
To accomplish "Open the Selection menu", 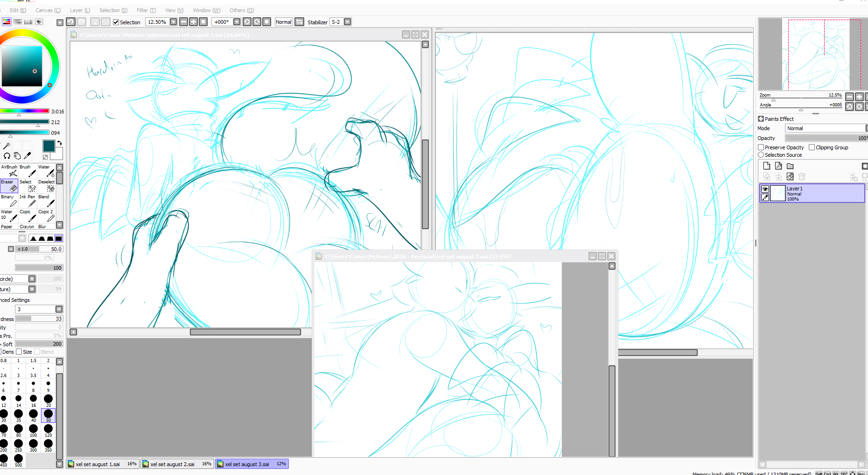I will point(113,10).
